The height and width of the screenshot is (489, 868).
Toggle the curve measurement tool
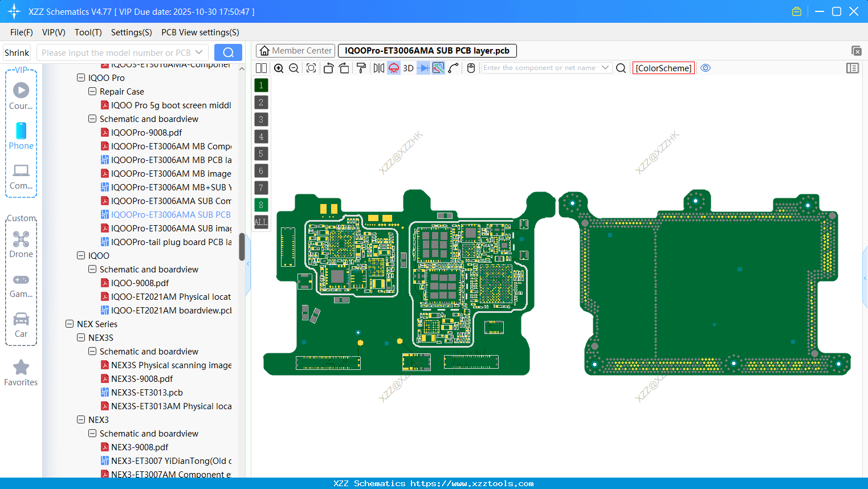(453, 68)
